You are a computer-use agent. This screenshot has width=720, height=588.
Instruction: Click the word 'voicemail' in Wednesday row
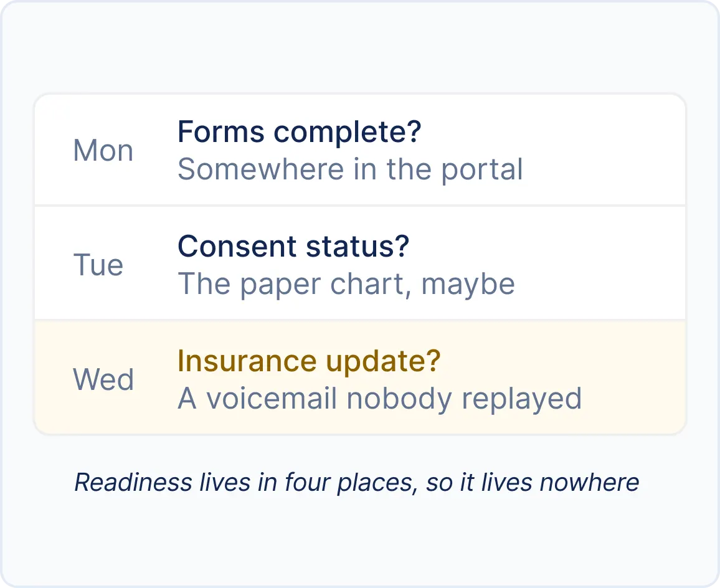click(x=272, y=398)
